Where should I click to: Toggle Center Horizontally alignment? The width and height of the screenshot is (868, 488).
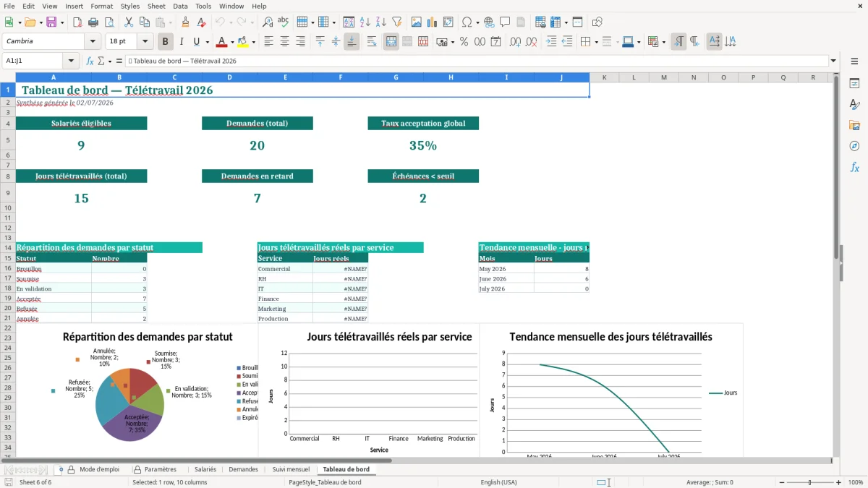click(x=285, y=42)
